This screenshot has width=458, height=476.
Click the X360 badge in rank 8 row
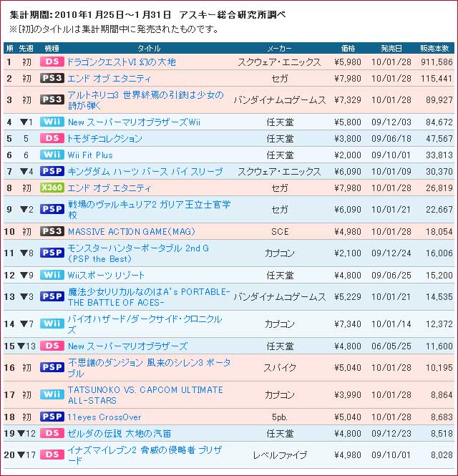click(x=52, y=188)
